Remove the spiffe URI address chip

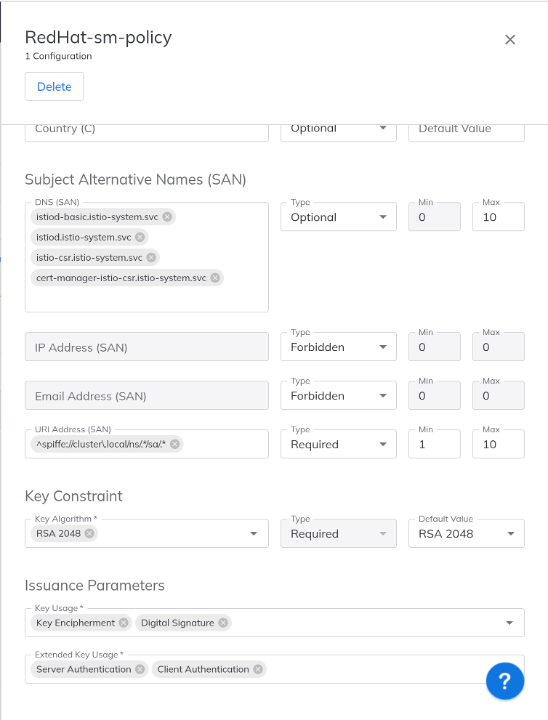click(x=175, y=444)
